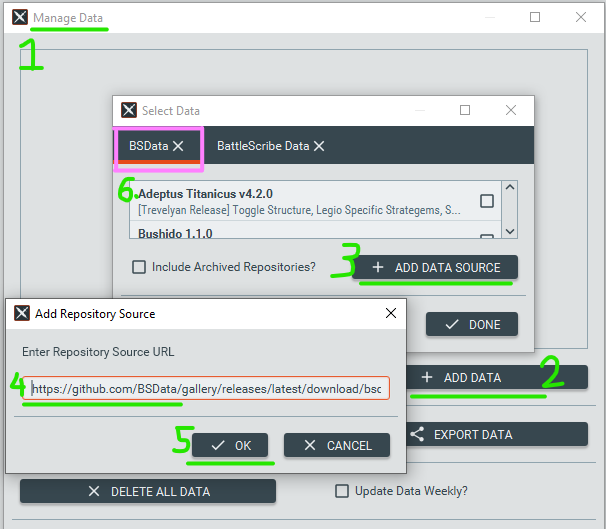Click the Trevelyan Release description text
Image resolution: width=606 pixels, height=529 pixels.
299,210
